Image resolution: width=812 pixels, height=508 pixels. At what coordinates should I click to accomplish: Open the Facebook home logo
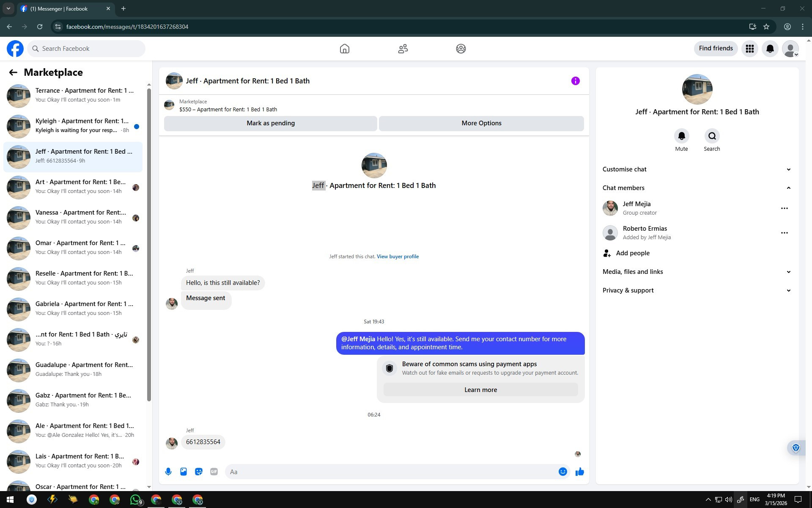click(x=15, y=49)
